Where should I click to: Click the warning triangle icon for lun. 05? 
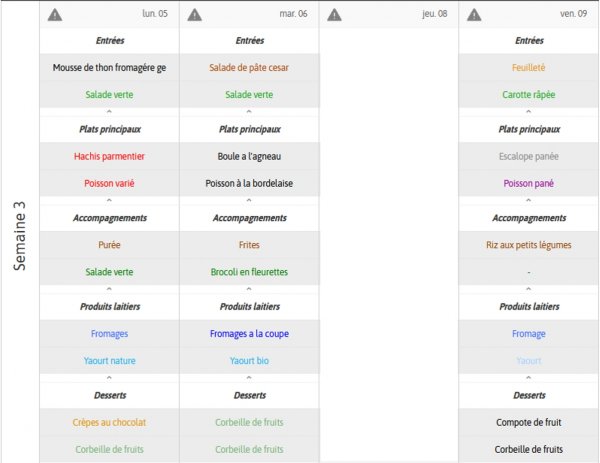[x=55, y=15]
